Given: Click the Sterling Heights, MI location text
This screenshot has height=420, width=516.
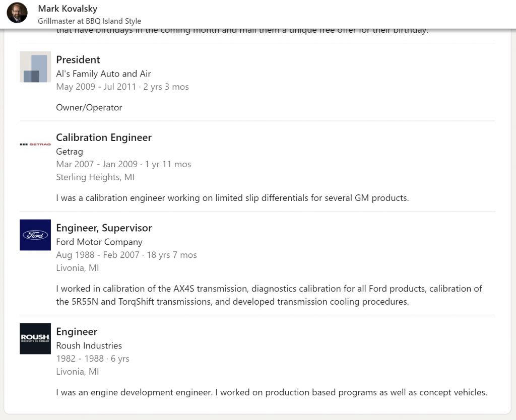Looking at the screenshot, I should click(95, 177).
